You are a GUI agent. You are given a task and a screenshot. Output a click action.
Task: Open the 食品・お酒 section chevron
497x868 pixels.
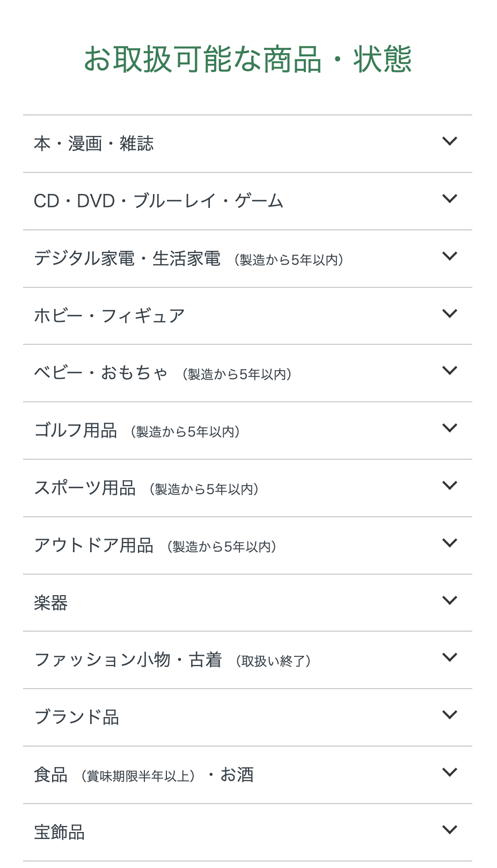click(x=449, y=772)
